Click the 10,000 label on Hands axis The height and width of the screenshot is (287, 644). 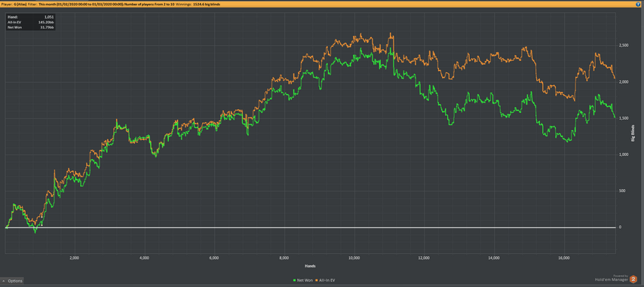354,258
